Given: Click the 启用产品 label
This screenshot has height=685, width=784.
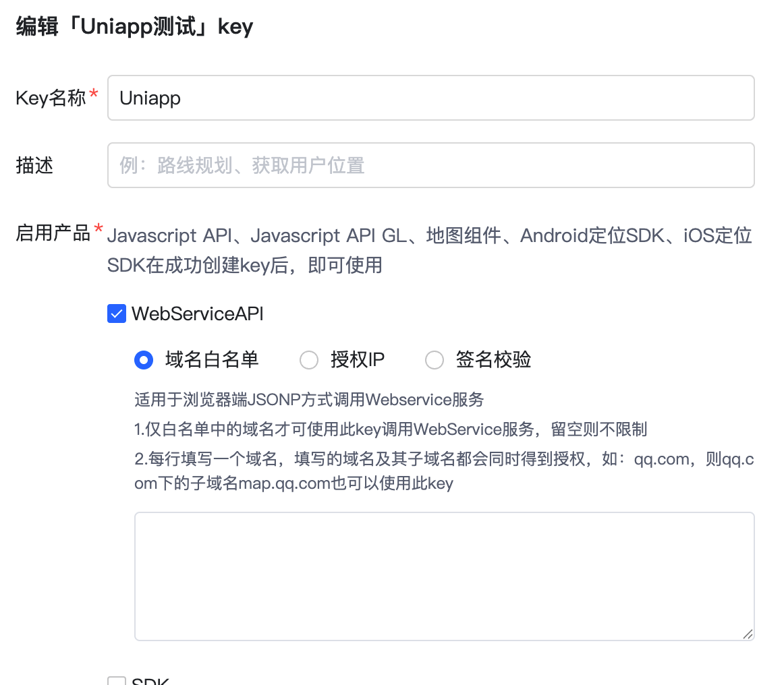Looking at the screenshot, I should click(53, 233).
